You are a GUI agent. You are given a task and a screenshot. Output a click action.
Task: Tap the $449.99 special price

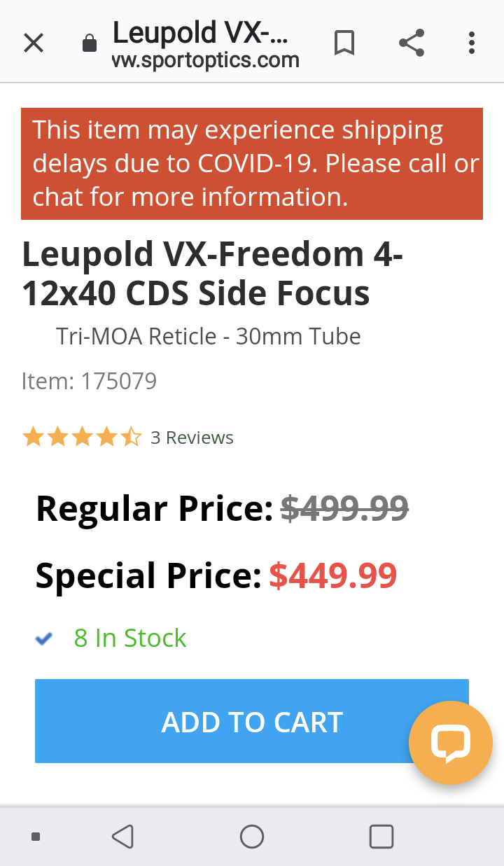point(333,575)
